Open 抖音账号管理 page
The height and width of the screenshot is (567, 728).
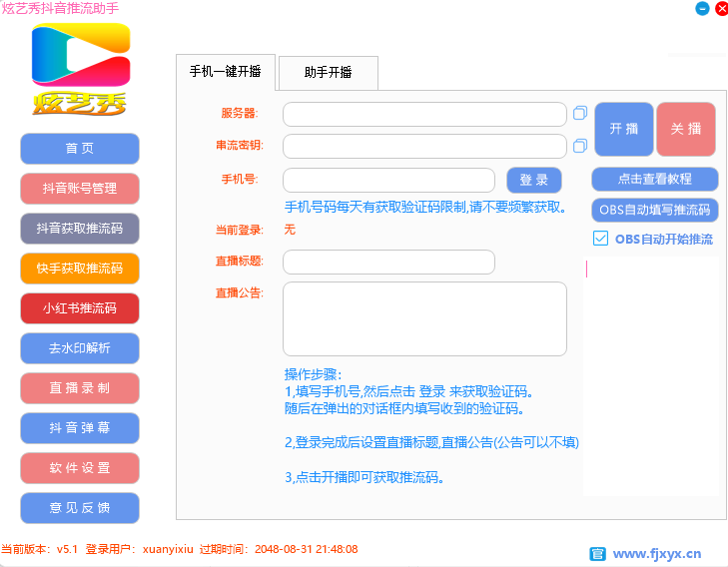[80, 189]
